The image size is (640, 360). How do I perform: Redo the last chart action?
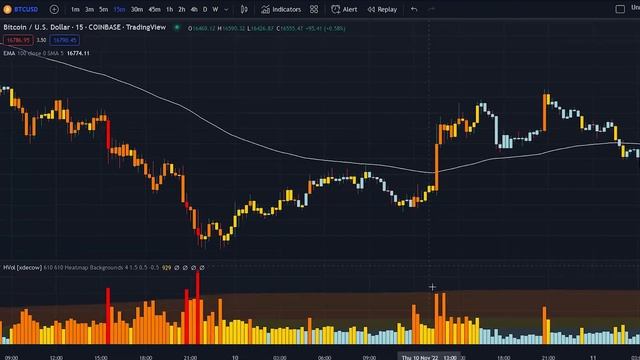[432, 9]
